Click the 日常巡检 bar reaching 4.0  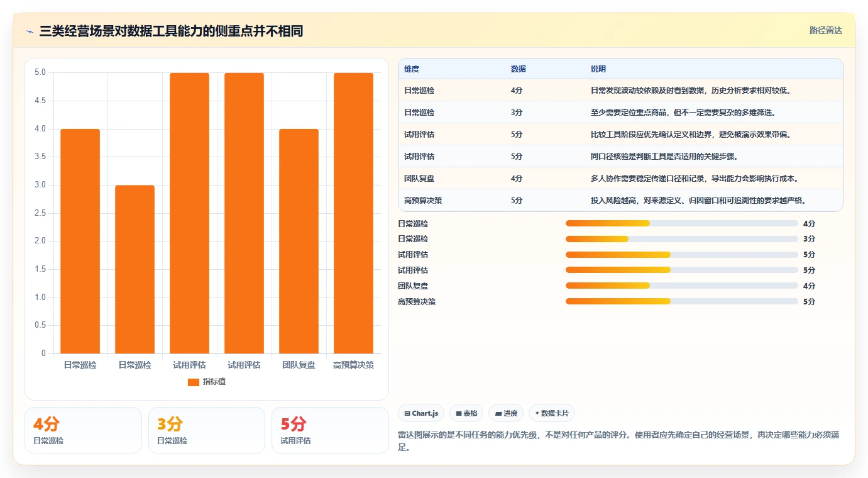(80, 241)
